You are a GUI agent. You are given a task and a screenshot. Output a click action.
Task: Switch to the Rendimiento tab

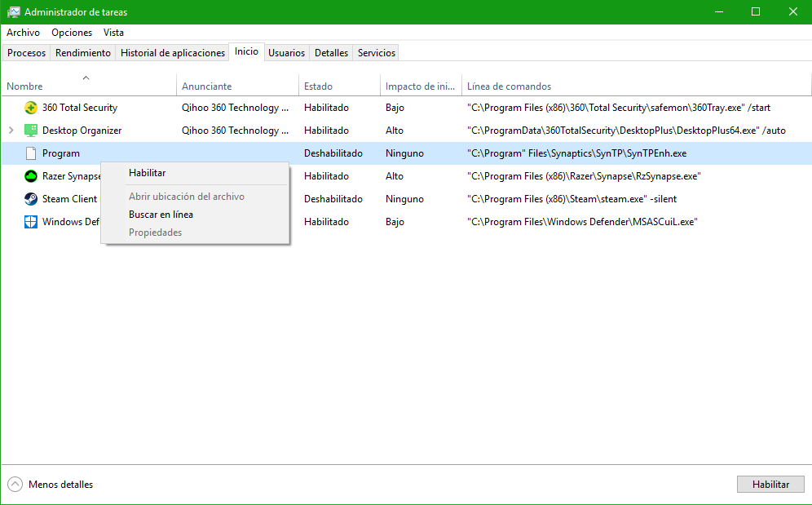point(83,53)
